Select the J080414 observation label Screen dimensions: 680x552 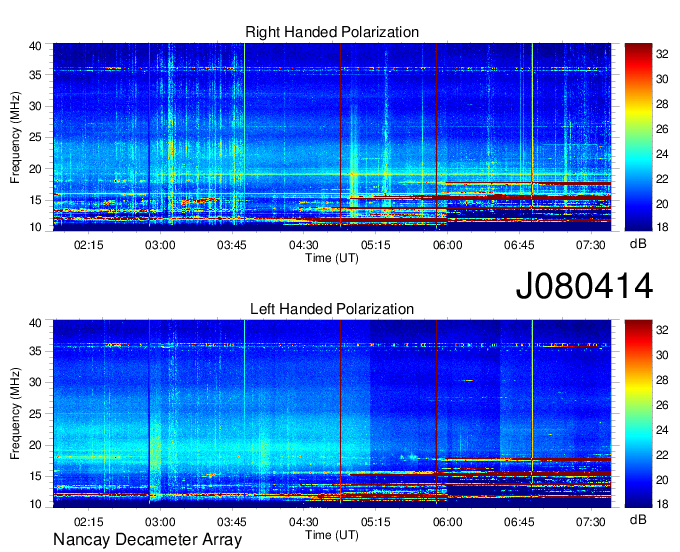[x=584, y=286]
